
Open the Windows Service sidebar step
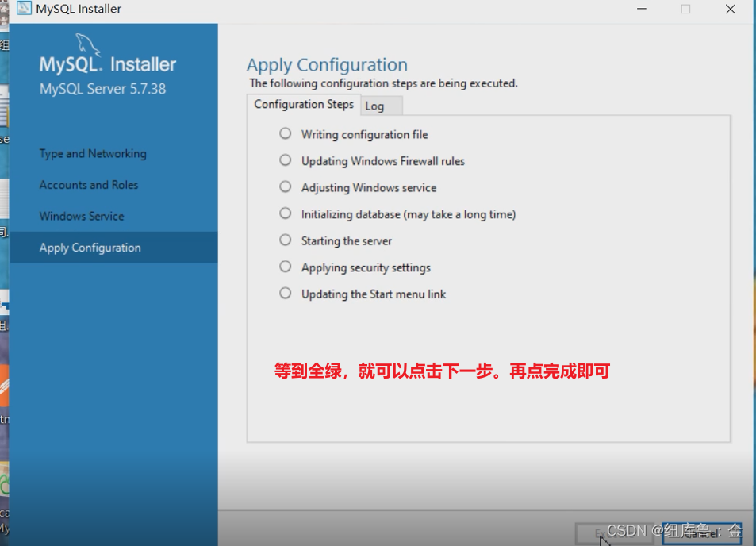pyautogui.click(x=82, y=216)
